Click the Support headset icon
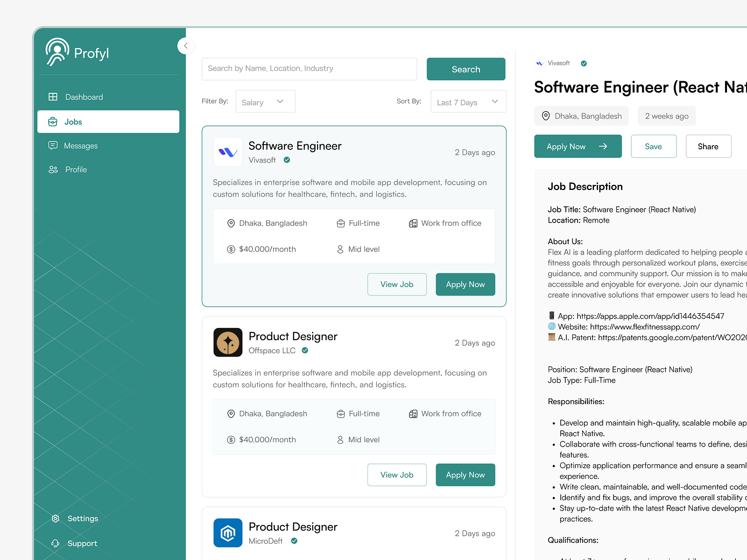747x560 pixels. [55, 543]
